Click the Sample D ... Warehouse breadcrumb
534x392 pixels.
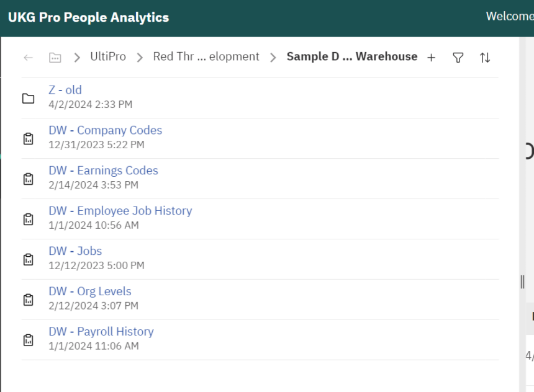[351, 56]
